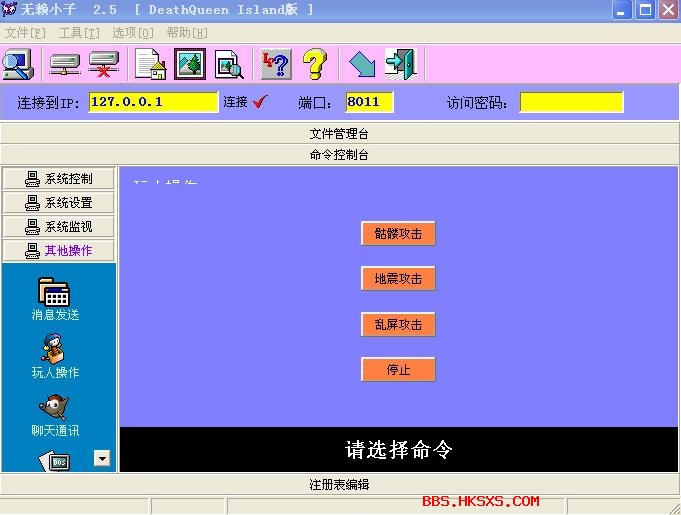The image size is (681, 515).
Task: Select the 聊天通讯 sidebar icon
Action: tap(54, 415)
